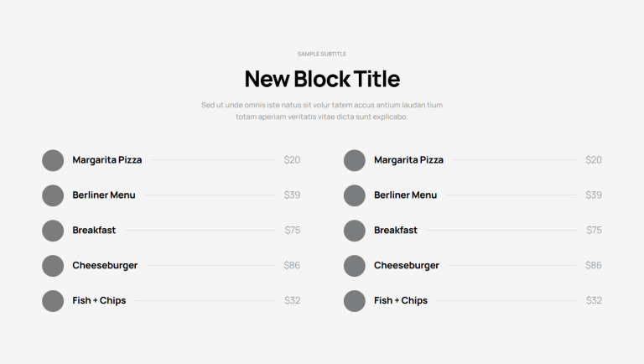Click the circle icon by left-column Fish + Chips
This screenshot has width=644, height=364.
53,301
